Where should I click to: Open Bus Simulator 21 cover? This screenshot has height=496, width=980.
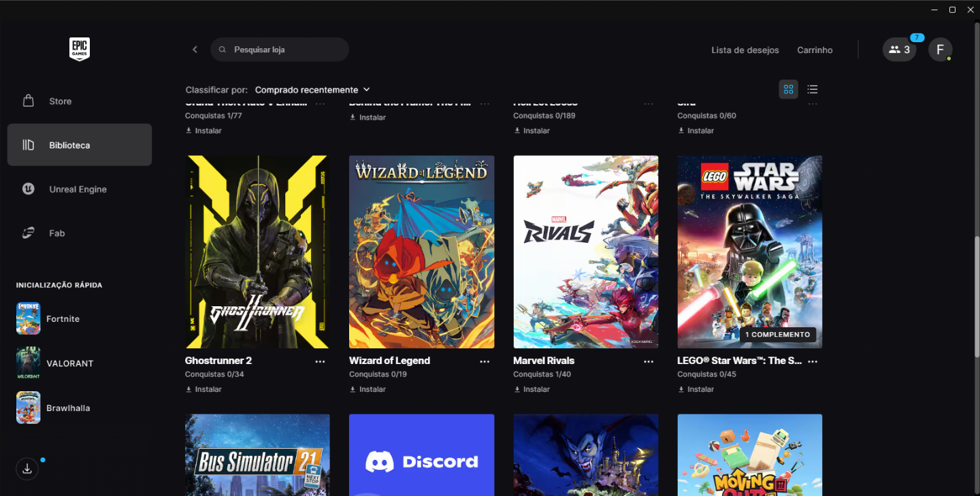click(x=257, y=455)
